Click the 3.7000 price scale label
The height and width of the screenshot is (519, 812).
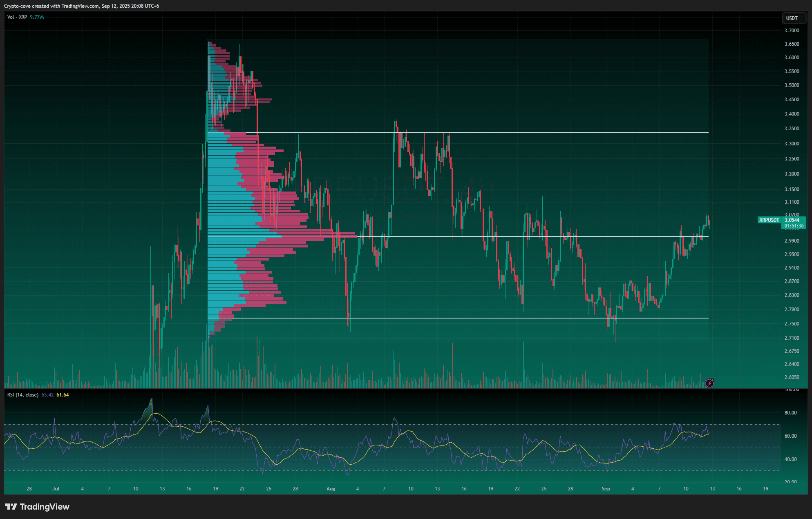click(x=792, y=31)
